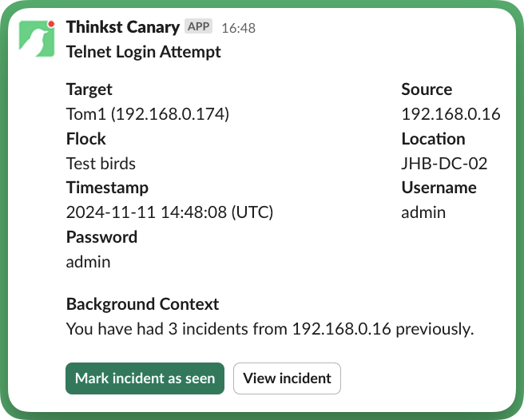Click the Password field label
The height and width of the screenshot is (420, 524).
click(x=102, y=237)
